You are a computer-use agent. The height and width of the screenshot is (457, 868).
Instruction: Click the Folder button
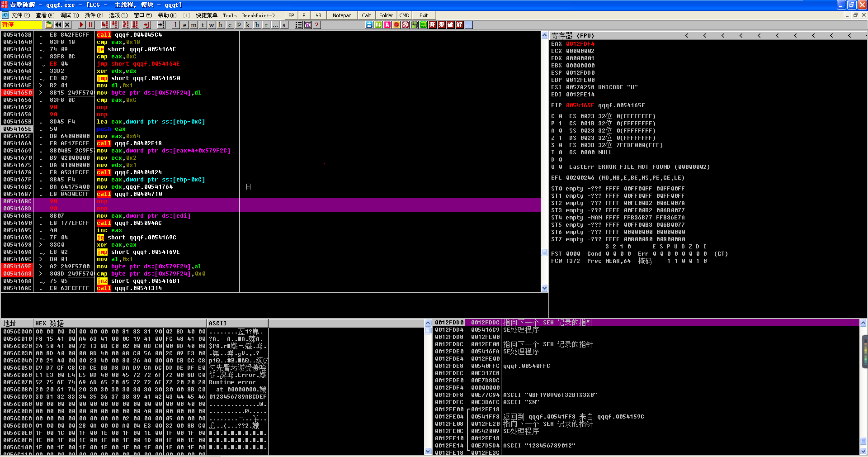(386, 15)
